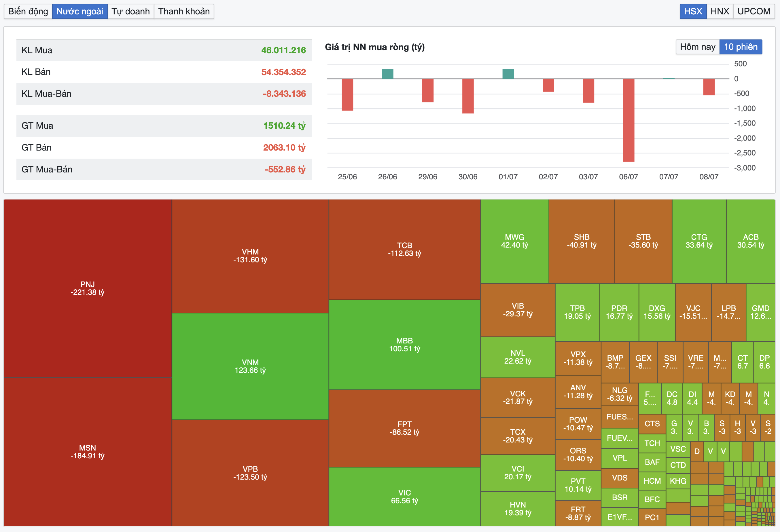Screen dimensions: 780x532
Task: Click the DXG treemap tile
Action: [657, 312]
